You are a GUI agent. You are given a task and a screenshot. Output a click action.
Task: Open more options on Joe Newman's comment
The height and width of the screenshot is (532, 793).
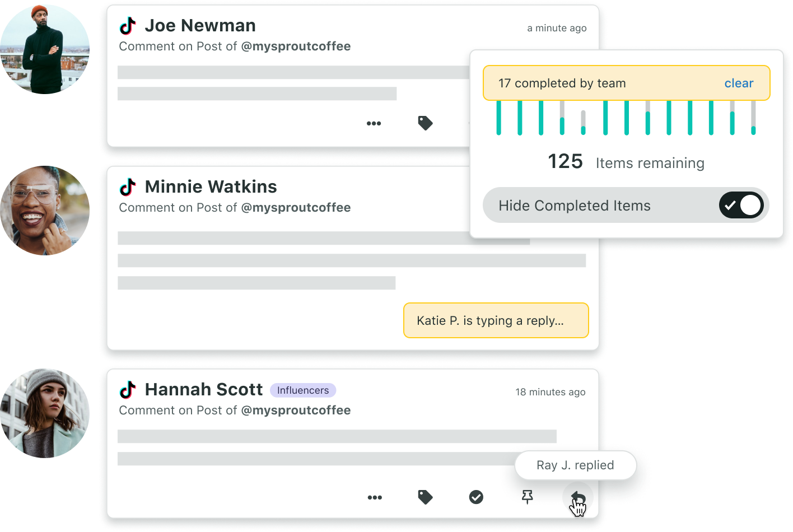point(374,123)
